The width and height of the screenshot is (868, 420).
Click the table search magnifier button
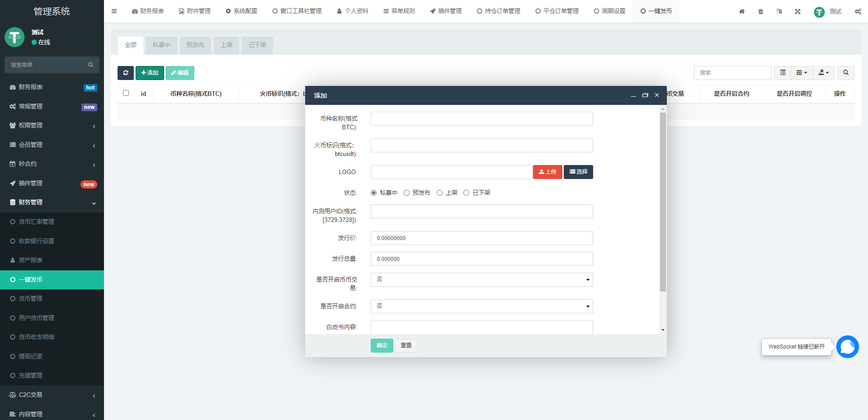click(846, 73)
